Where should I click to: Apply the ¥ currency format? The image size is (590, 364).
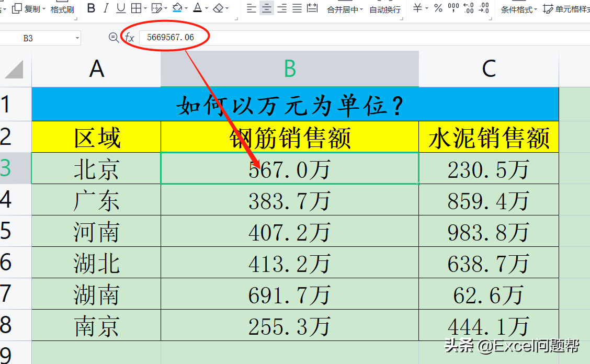pos(417,8)
